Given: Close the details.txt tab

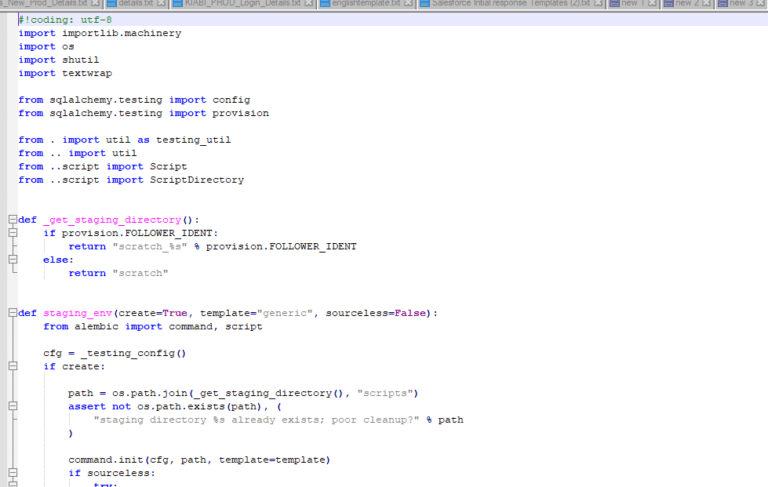Looking at the screenshot, I should tap(161, 3).
